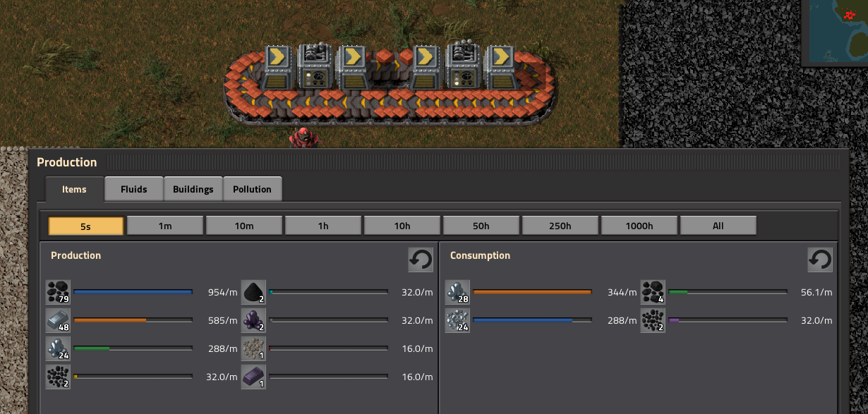868x414 pixels.
Task: Click the coal icon in the Consumption list
Action: [x=653, y=291]
